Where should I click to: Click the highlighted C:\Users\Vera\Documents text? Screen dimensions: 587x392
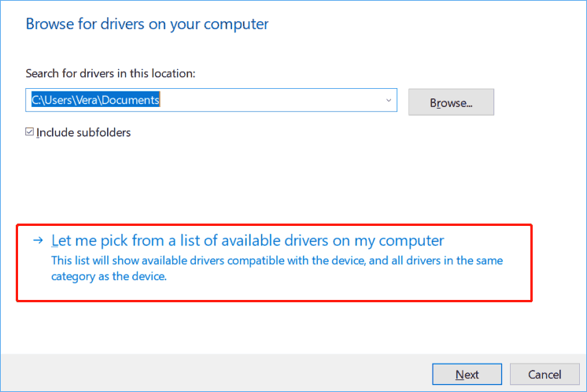tap(95, 101)
